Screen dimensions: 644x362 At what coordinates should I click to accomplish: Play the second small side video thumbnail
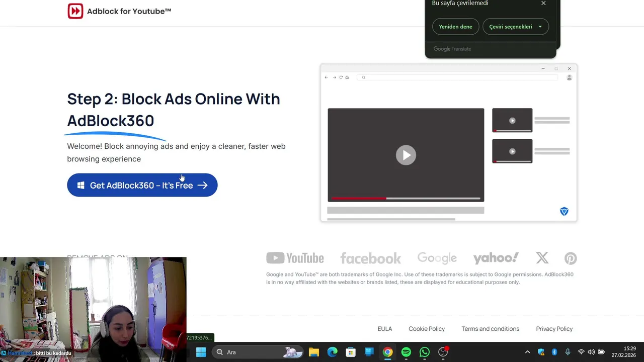[512, 151]
